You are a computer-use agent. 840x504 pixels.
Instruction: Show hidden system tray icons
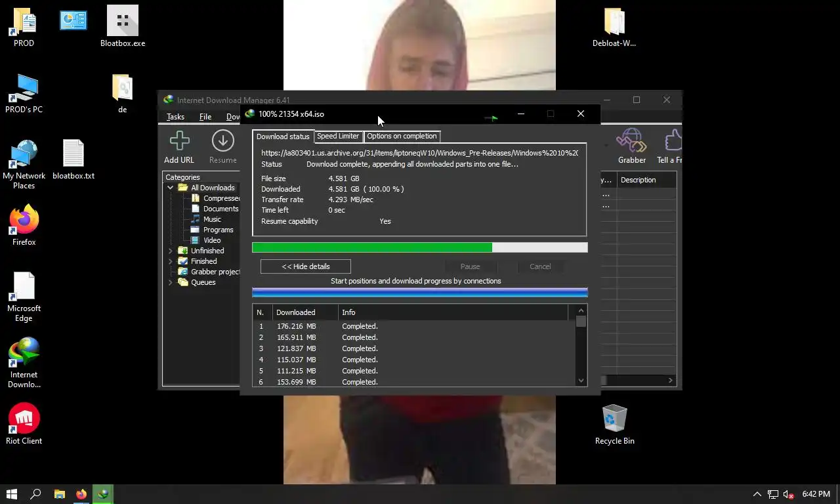coord(757,494)
